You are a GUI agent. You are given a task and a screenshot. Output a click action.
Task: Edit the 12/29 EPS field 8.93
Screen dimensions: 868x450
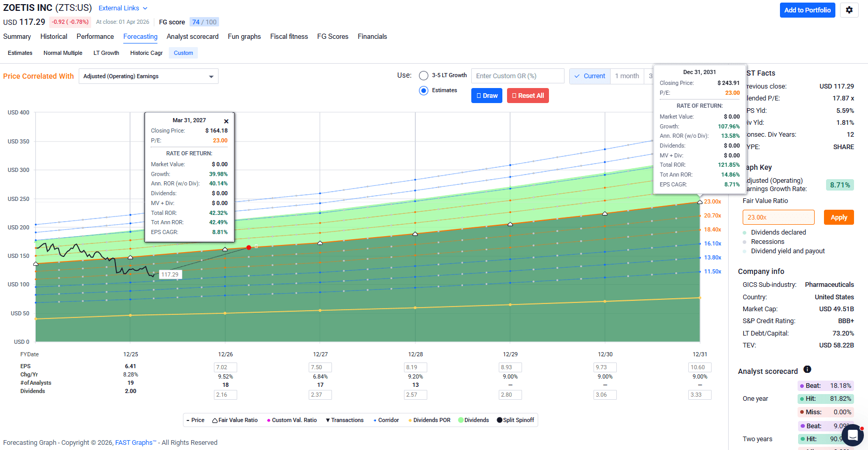pyautogui.click(x=510, y=367)
